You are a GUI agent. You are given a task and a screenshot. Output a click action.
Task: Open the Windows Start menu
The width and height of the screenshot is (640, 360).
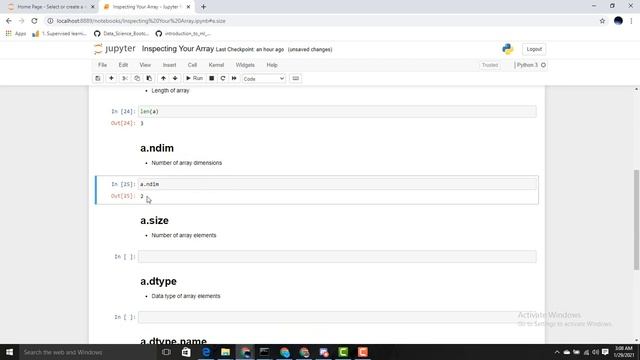(x=9, y=352)
